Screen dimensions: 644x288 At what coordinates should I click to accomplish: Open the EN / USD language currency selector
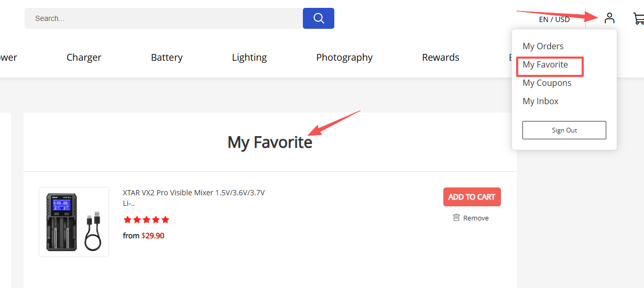[554, 19]
